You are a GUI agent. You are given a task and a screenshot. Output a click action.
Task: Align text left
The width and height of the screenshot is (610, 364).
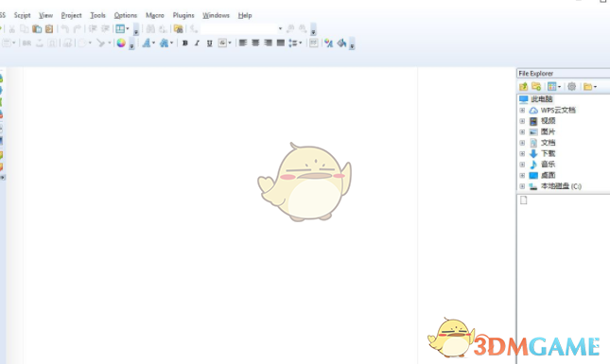click(x=243, y=43)
